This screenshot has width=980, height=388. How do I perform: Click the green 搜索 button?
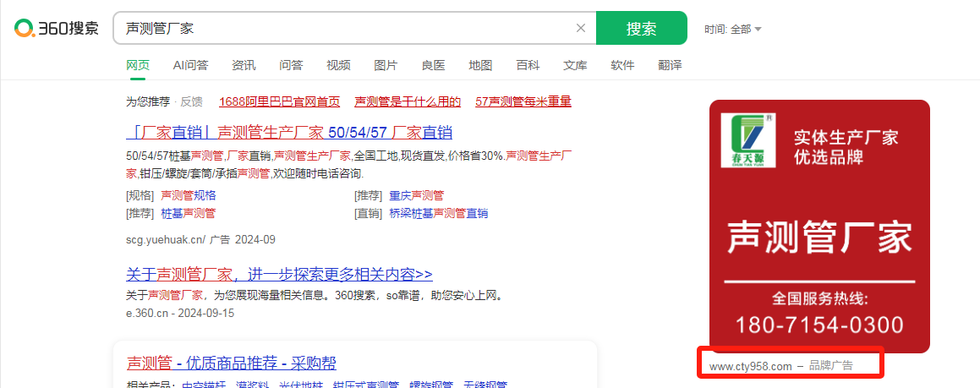coord(641,29)
